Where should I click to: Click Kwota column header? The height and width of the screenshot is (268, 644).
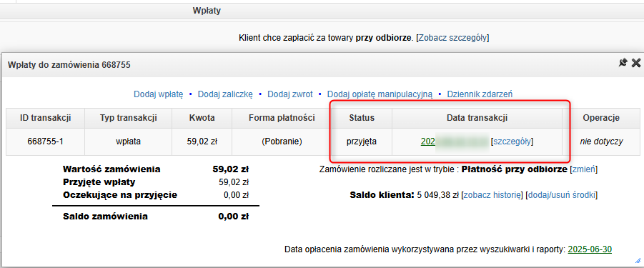(x=202, y=118)
